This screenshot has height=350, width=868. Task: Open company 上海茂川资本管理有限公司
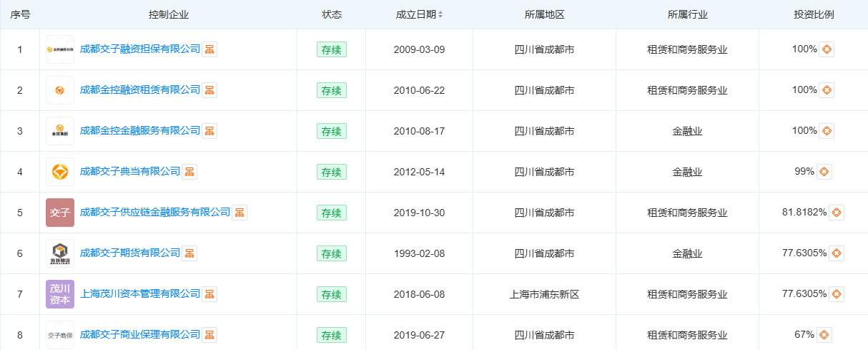(140, 294)
